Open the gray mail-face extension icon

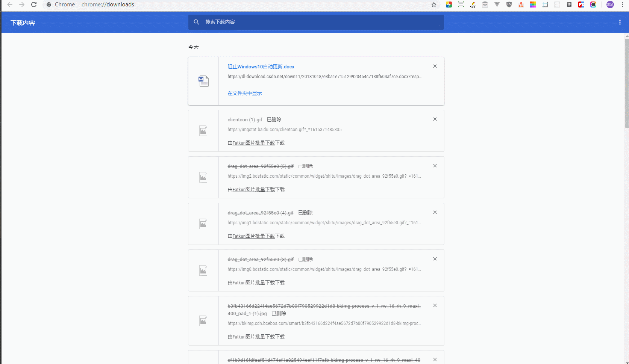[x=485, y=5]
